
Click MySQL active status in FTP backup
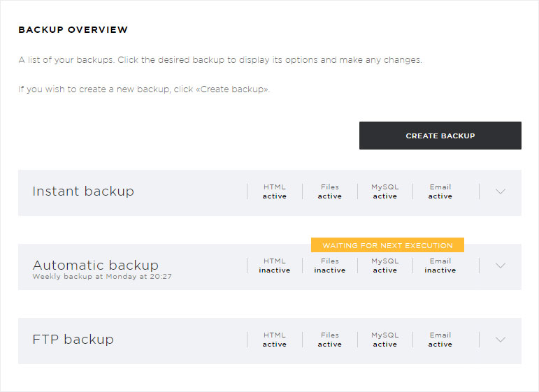pyautogui.click(x=385, y=340)
